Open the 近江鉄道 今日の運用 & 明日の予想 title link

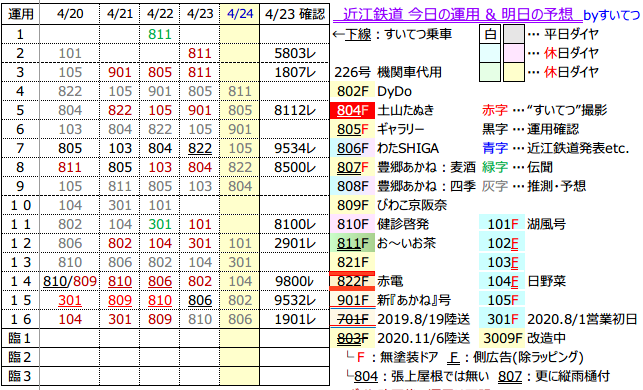click(x=458, y=15)
